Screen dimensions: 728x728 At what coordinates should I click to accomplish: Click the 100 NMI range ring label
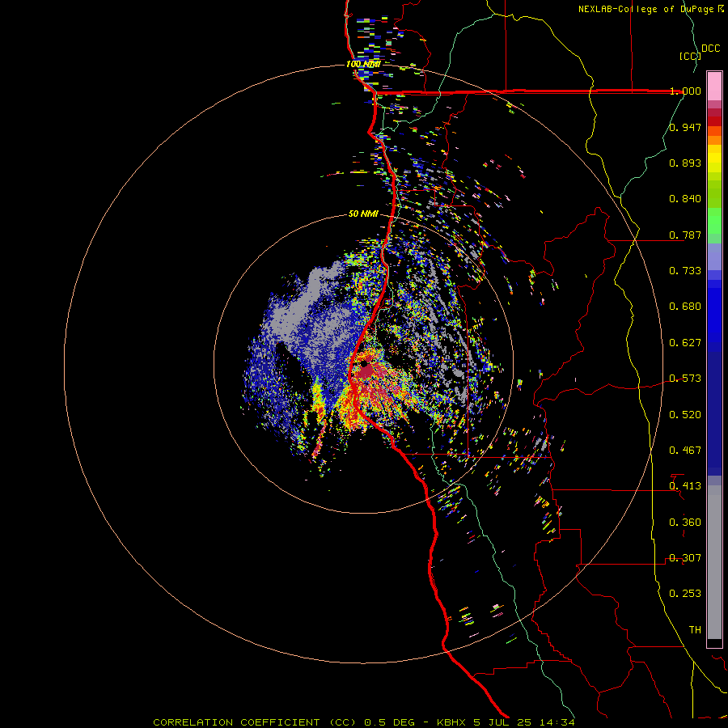coord(363,64)
